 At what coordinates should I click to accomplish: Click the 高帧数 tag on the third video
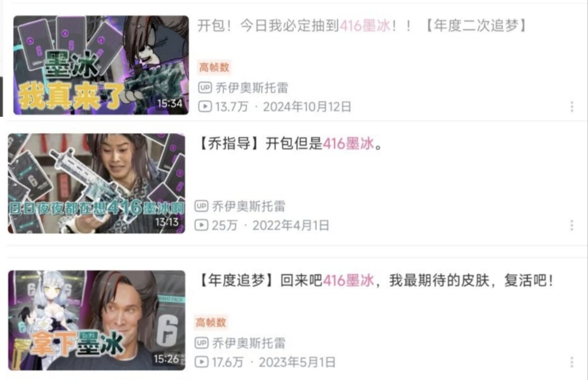click(x=211, y=323)
